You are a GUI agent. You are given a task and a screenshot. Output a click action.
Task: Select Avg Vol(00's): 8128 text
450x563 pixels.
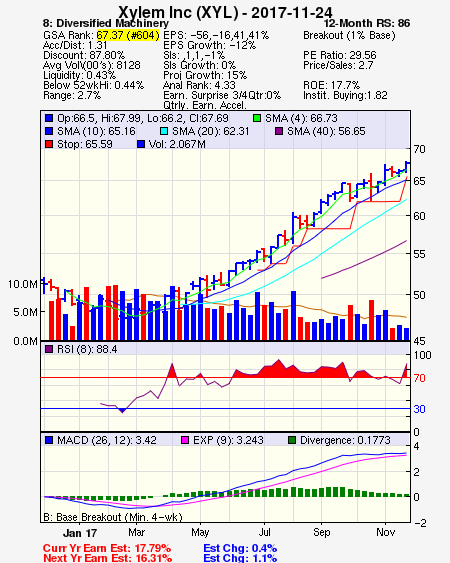(x=92, y=65)
